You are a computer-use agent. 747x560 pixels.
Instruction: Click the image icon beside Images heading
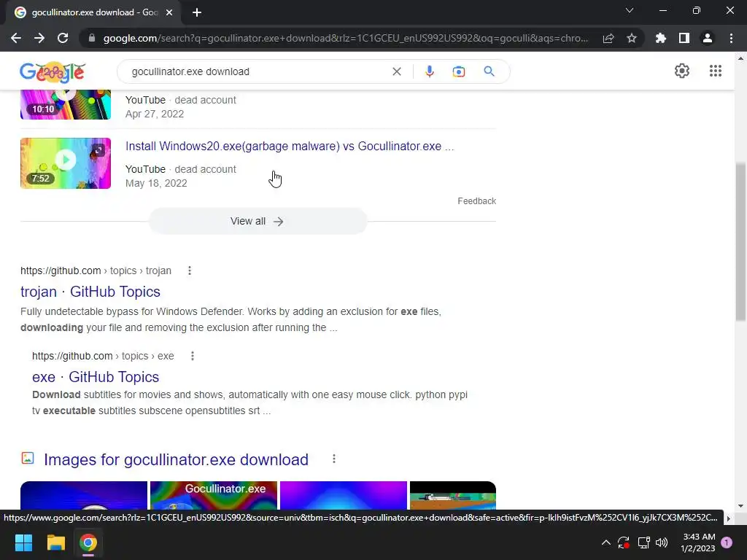(28, 458)
